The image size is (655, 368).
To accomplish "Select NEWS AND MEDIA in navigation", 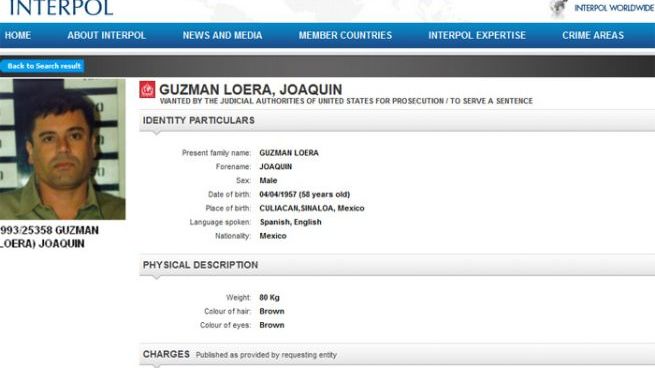I will (x=222, y=36).
